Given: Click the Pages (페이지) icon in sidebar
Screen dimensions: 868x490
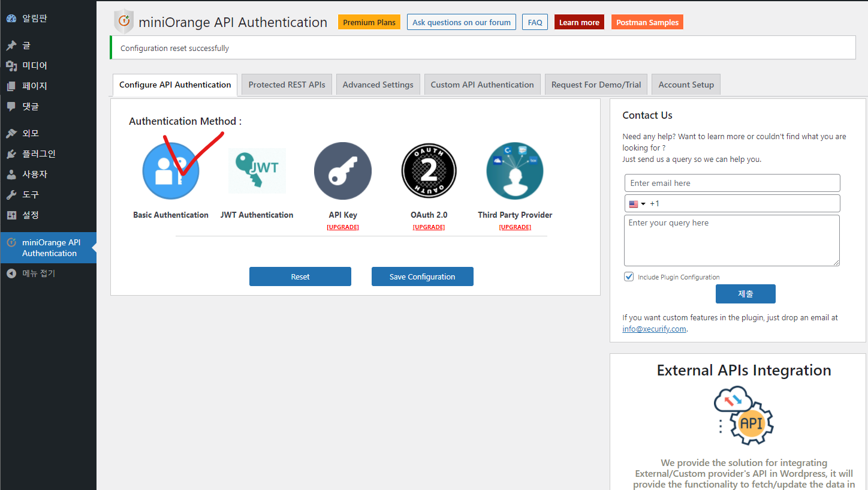Looking at the screenshot, I should click(x=11, y=86).
